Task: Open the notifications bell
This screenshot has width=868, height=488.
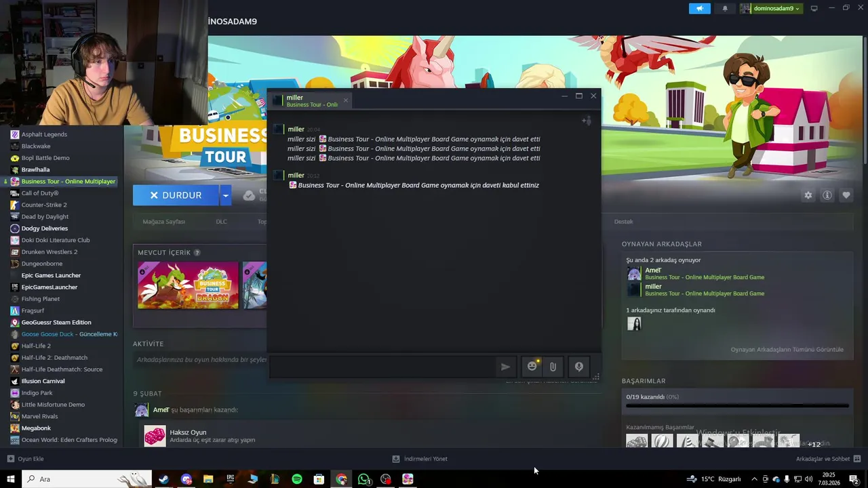Action: pyautogui.click(x=725, y=8)
